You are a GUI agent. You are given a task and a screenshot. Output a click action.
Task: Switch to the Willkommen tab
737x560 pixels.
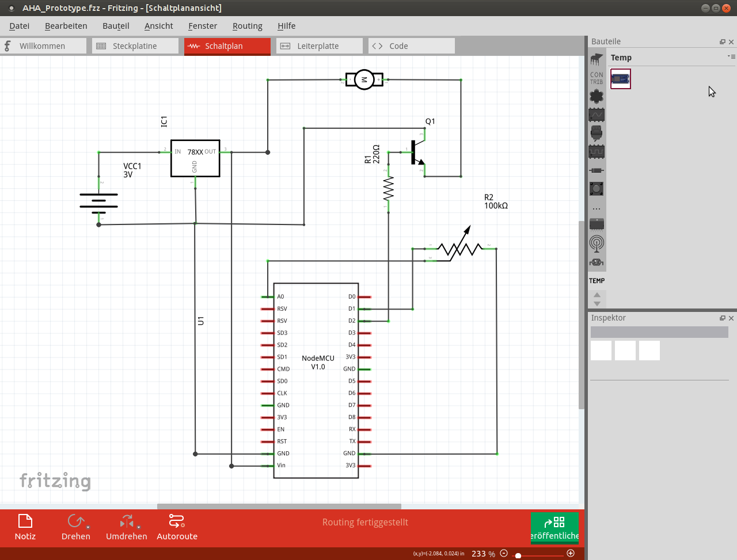click(x=43, y=46)
